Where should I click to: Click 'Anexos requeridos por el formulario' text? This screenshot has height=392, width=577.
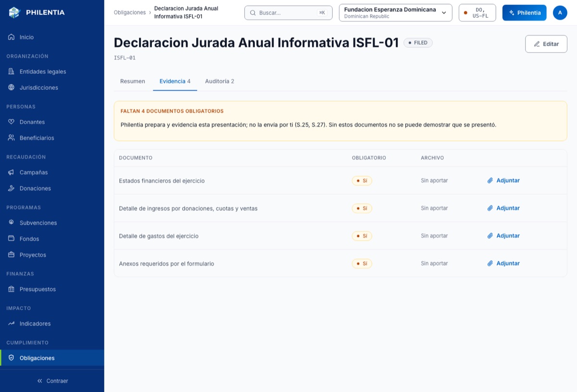click(166, 264)
